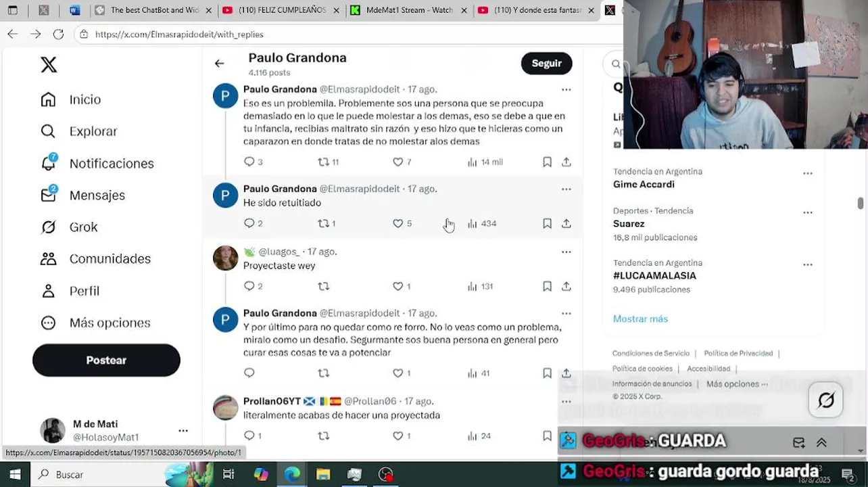Open options menu of 'He sido retuitiado' post
The width and height of the screenshot is (868, 487).
click(x=566, y=189)
